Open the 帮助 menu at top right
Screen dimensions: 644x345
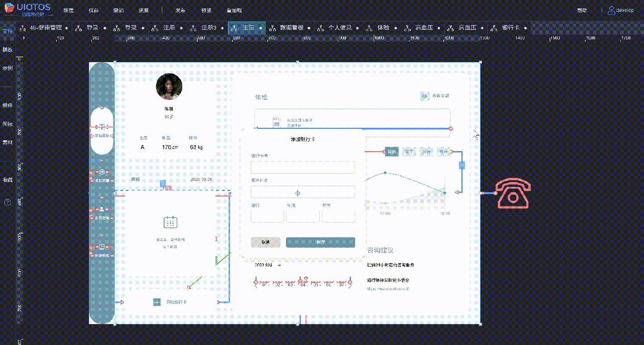click(581, 10)
